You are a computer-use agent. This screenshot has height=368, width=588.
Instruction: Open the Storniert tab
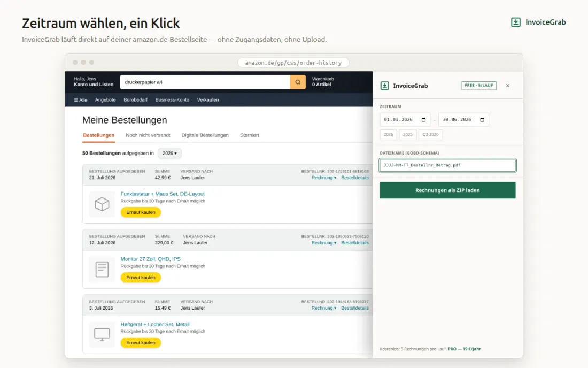(250, 135)
